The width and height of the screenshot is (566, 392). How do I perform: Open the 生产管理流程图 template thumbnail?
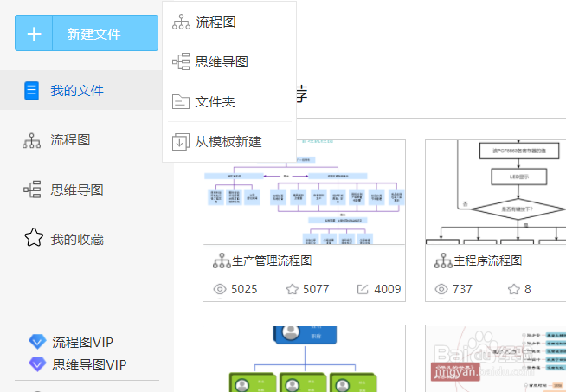click(x=304, y=192)
